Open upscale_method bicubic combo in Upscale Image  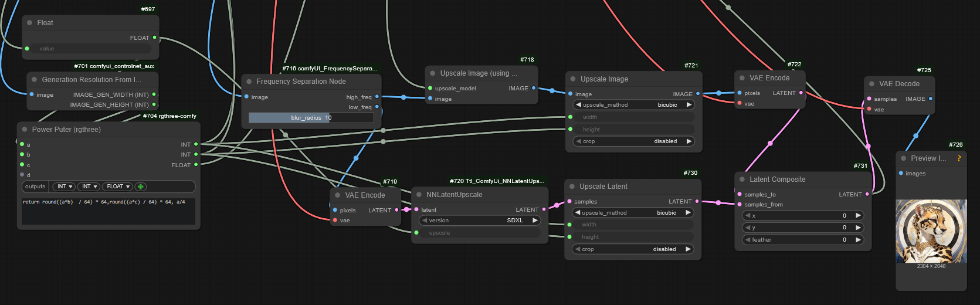click(x=633, y=105)
